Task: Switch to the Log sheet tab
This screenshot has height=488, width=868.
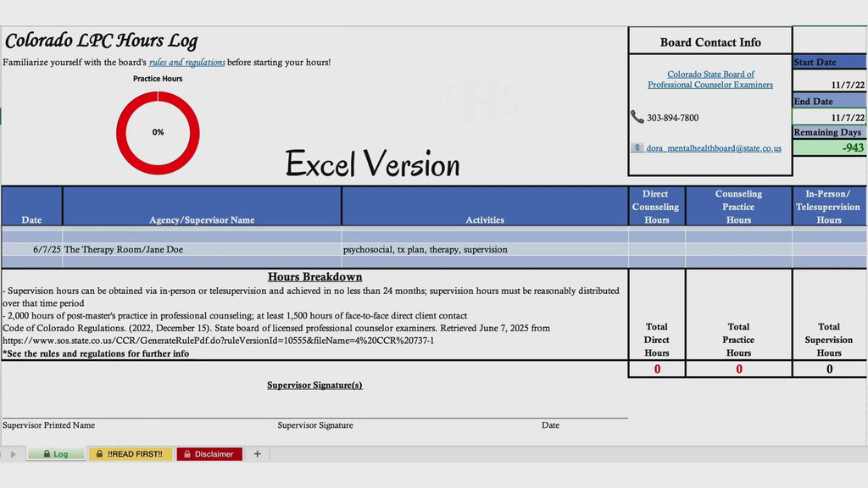Action: (x=57, y=454)
